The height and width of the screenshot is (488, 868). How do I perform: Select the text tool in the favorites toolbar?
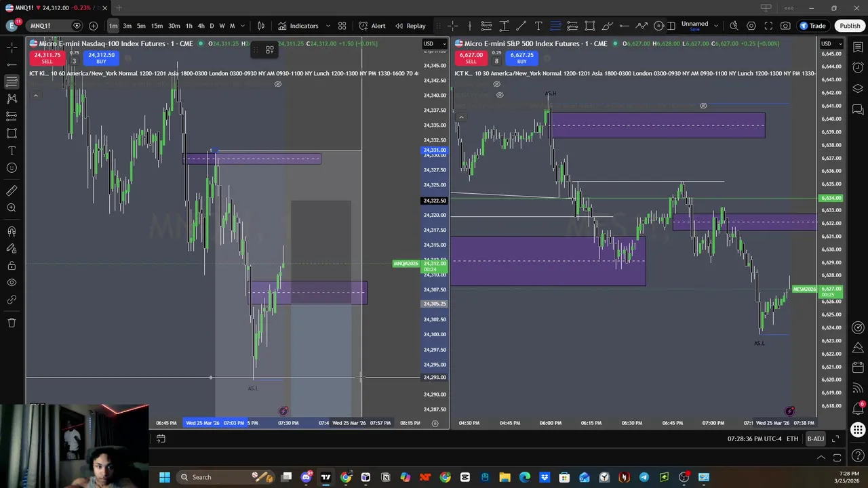pyautogui.click(x=538, y=26)
